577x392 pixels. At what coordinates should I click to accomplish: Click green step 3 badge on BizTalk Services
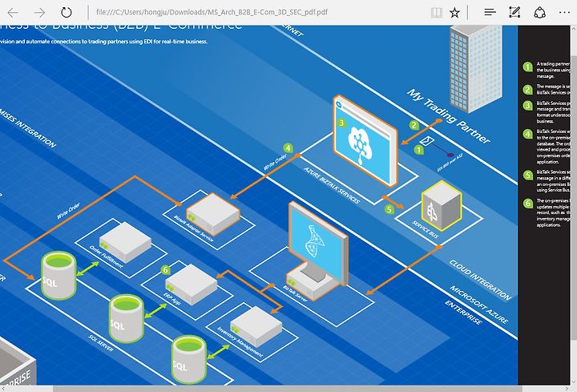(341, 123)
